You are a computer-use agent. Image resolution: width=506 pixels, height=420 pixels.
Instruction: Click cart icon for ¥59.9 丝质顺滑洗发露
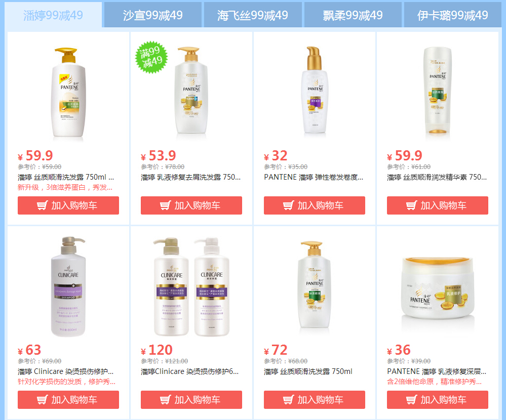tap(42, 205)
